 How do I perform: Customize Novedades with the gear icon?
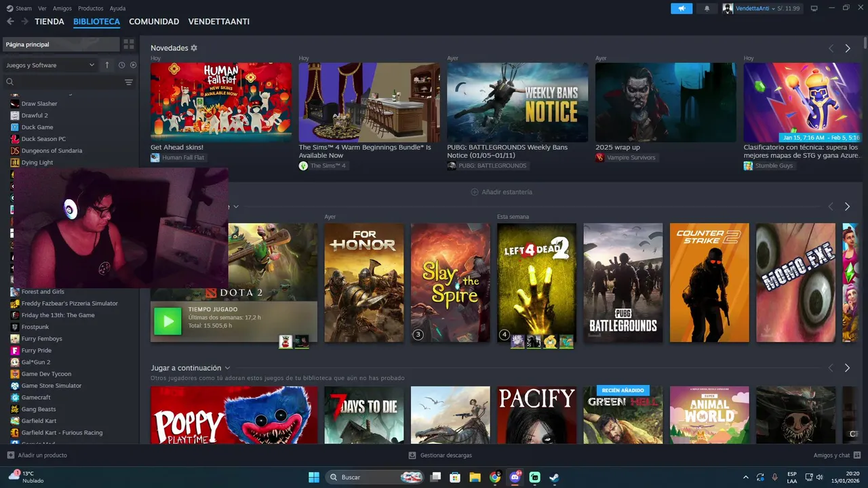[x=194, y=48]
